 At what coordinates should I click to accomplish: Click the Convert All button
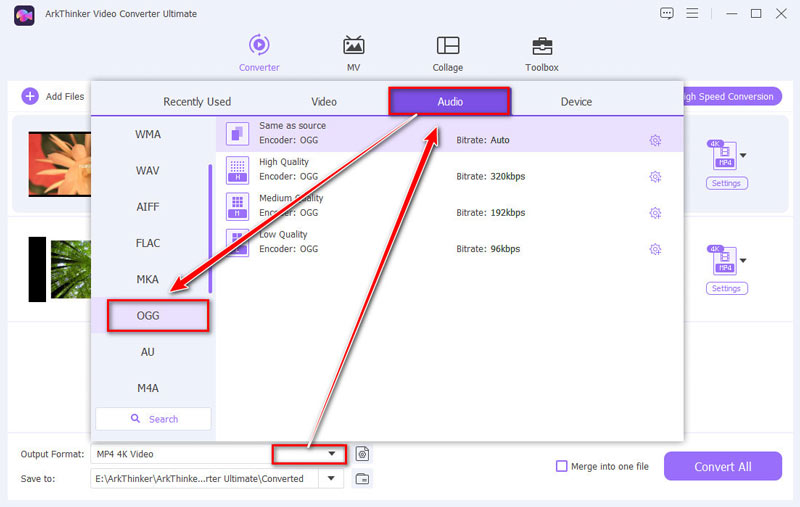tap(722, 466)
